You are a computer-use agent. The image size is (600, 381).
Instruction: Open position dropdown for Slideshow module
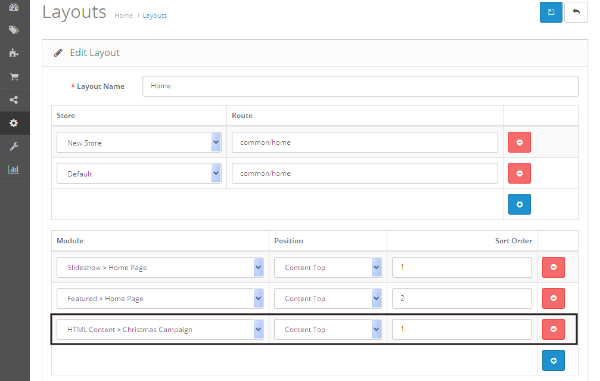tap(328, 267)
